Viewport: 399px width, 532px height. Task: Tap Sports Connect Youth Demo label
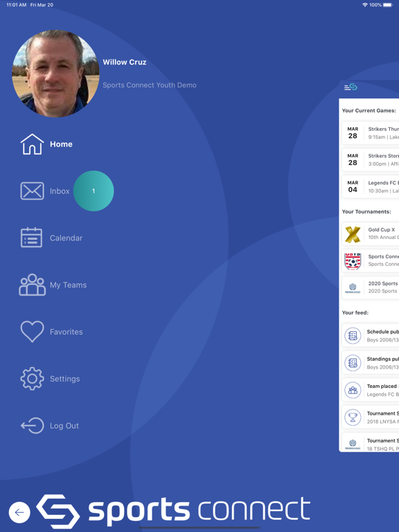(x=150, y=85)
